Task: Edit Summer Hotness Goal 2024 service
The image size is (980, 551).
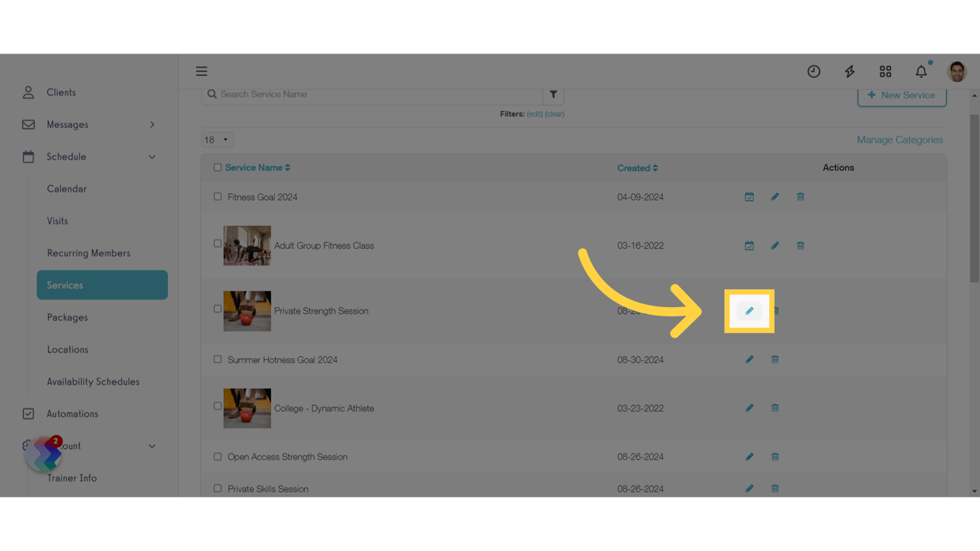Action: pos(749,359)
